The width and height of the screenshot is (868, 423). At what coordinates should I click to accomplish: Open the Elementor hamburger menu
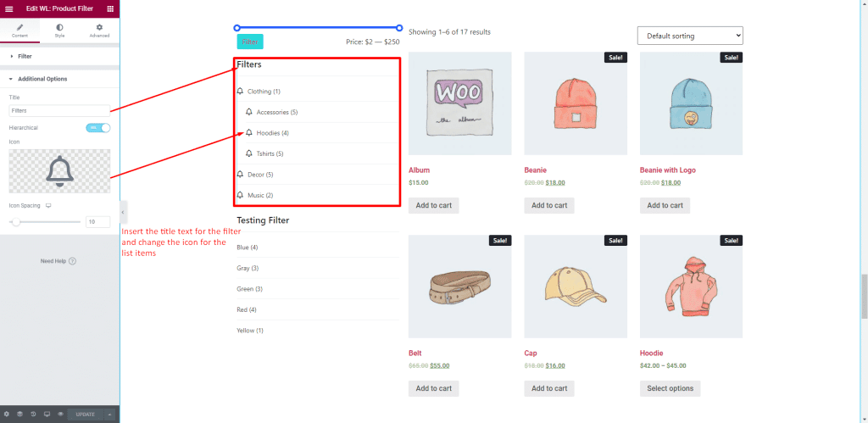point(8,8)
